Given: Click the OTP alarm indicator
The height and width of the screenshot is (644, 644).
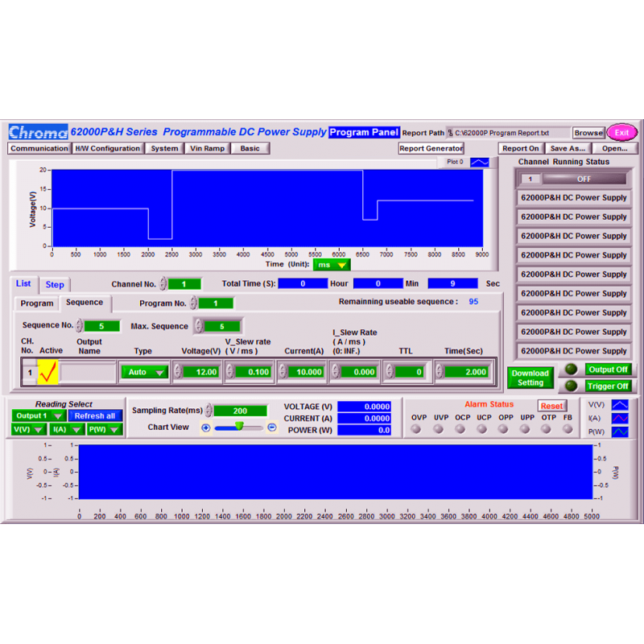Looking at the screenshot, I should (546, 429).
